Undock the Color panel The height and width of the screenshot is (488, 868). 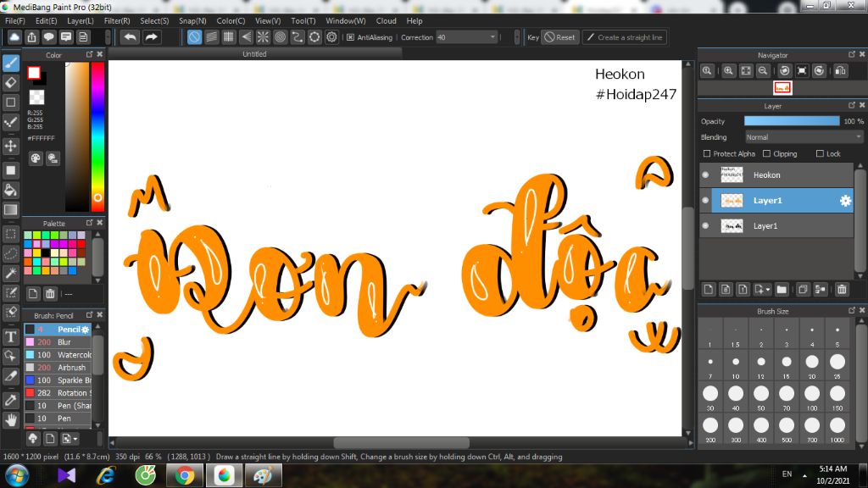point(89,54)
